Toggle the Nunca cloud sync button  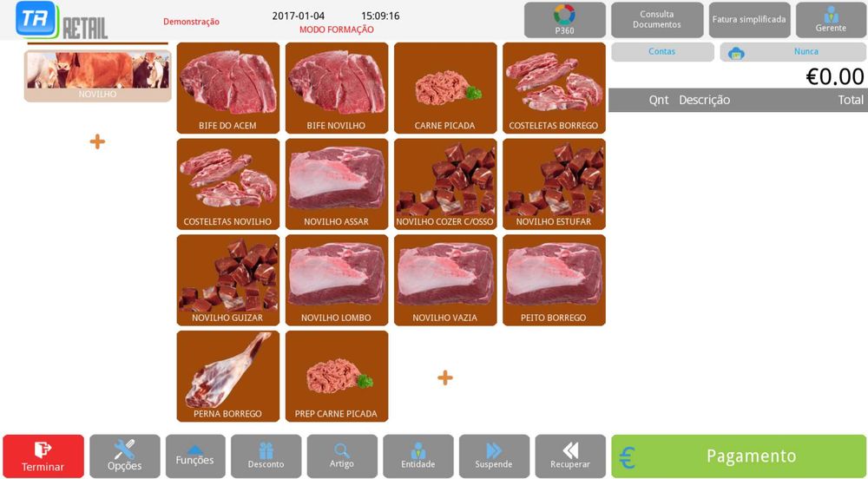point(792,52)
